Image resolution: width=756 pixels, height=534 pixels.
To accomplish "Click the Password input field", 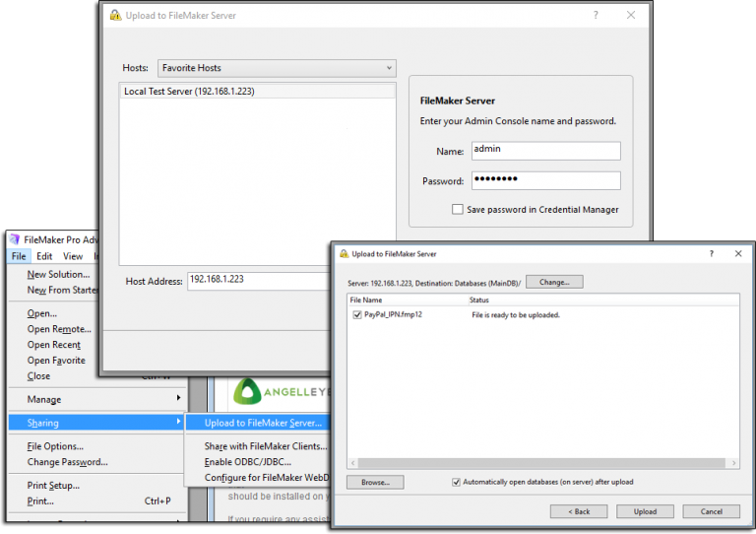I will (x=545, y=180).
